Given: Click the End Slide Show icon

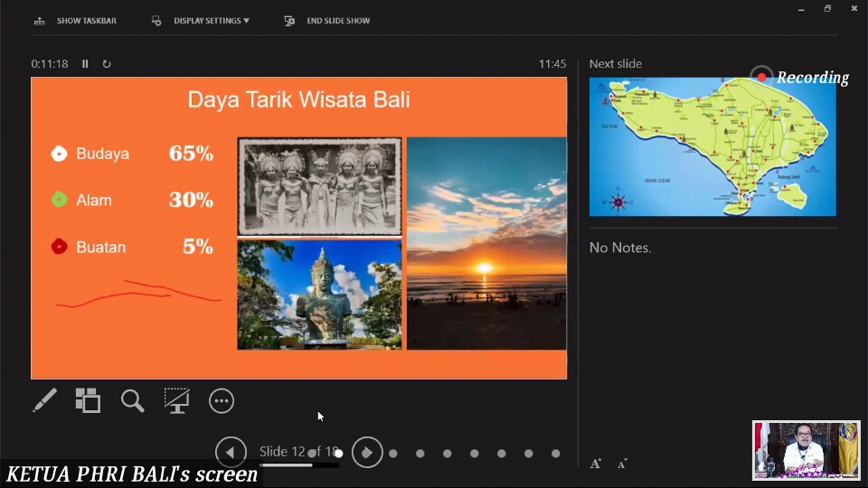Looking at the screenshot, I should (x=289, y=21).
